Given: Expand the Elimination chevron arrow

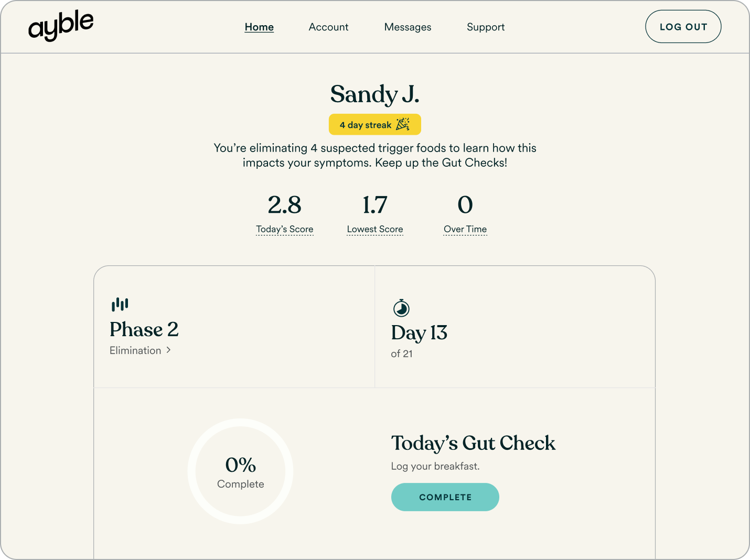Looking at the screenshot, I should pyautogui.click(x=169, y=350).
